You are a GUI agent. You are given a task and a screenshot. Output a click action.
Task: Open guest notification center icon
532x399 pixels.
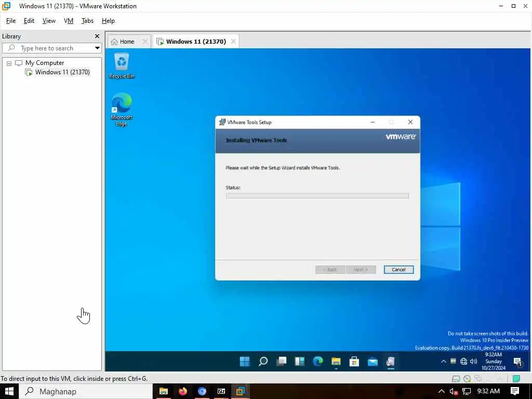(x=518, y=362)
